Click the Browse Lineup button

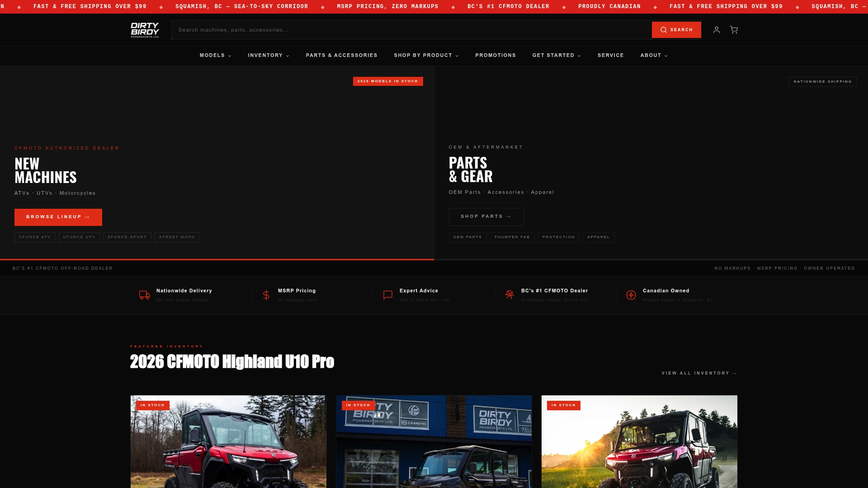pyautogui.click(x=58, y=217)
